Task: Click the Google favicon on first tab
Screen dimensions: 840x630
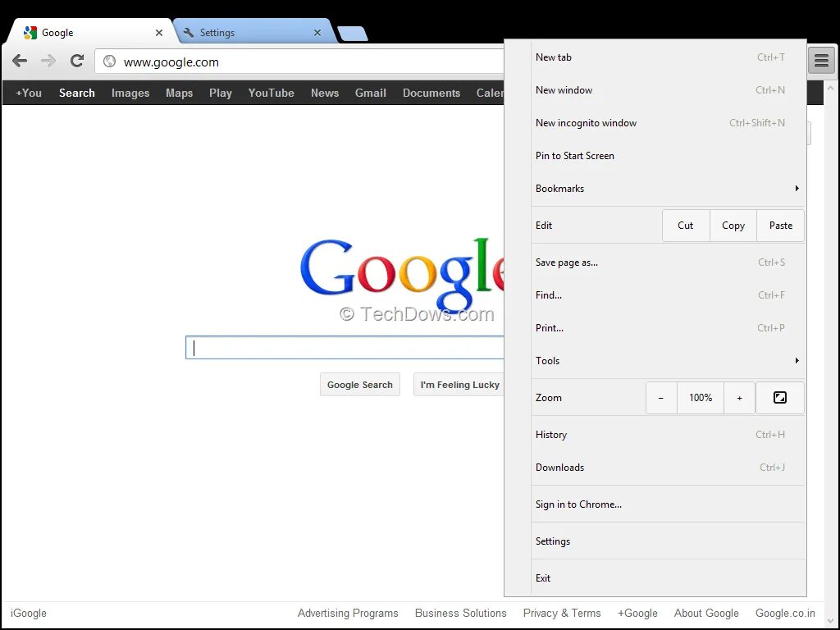Action: coord(30,33)
